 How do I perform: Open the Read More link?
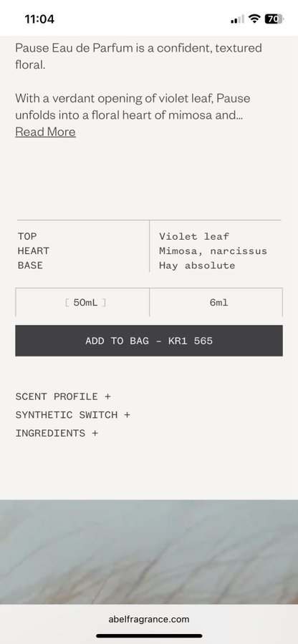tap(46, 132)
